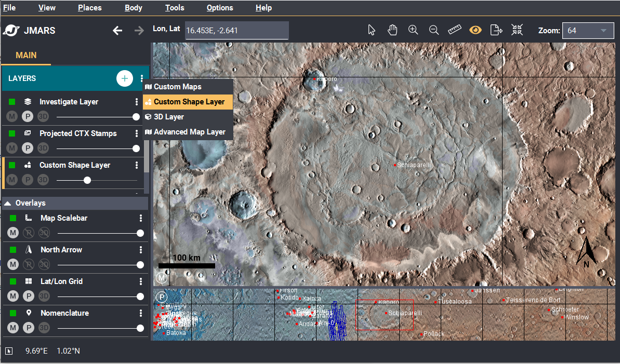Click the Lat/Lon Grid icon
The image size is (620, 364).
pyautogui.click(x=29, y=281)
